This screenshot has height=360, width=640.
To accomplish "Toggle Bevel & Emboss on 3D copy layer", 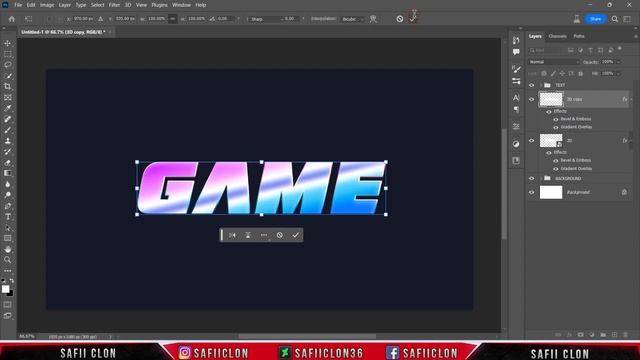I will [556, 119].
